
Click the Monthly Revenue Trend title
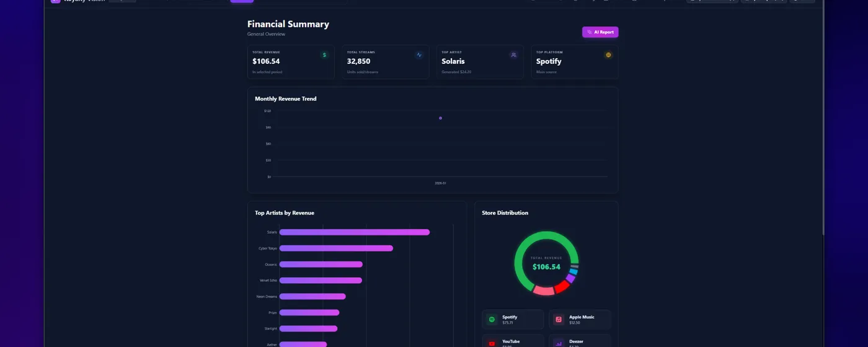point(286,99)
